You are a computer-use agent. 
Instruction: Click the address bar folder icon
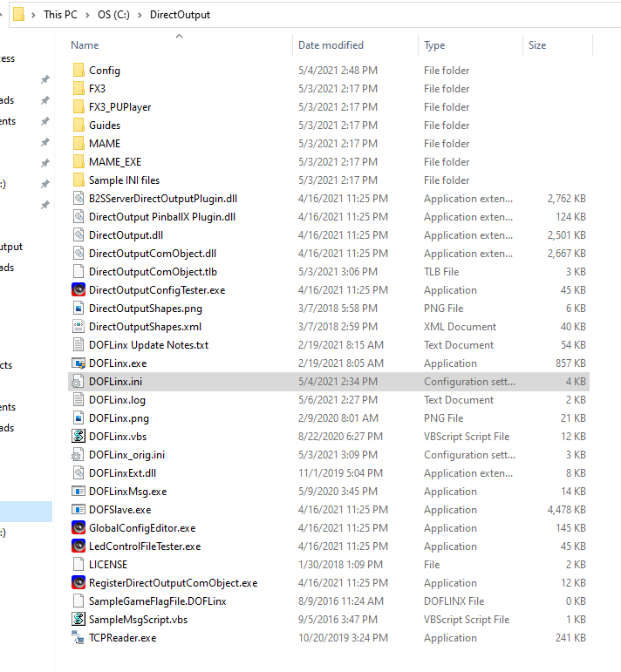[x=18, y=14]
